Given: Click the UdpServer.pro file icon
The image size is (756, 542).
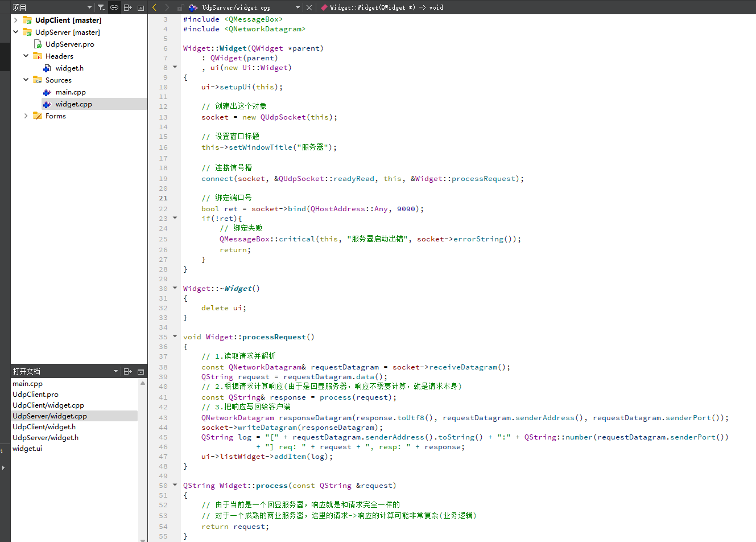Looking at the screenshot, I should [38, 44].
